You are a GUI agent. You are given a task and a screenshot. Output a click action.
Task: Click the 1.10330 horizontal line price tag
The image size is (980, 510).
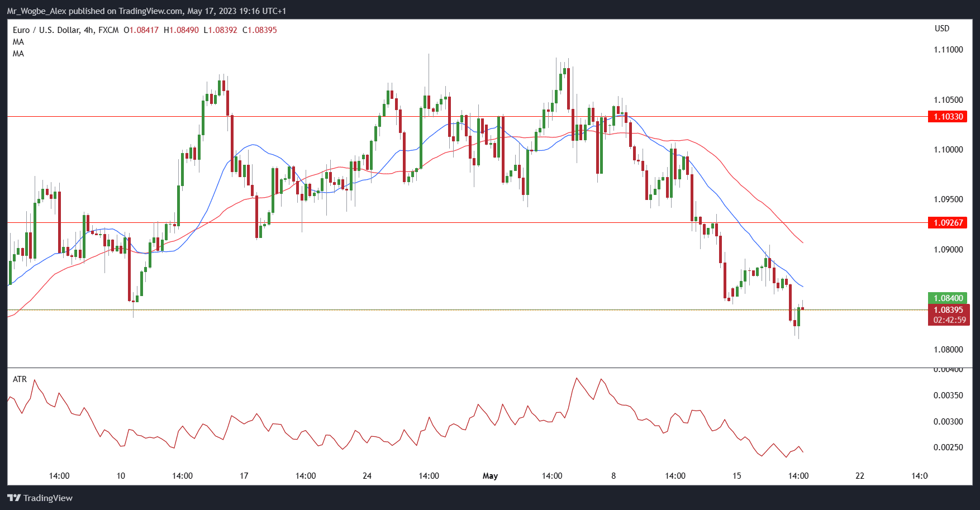[x=948, y=117]
